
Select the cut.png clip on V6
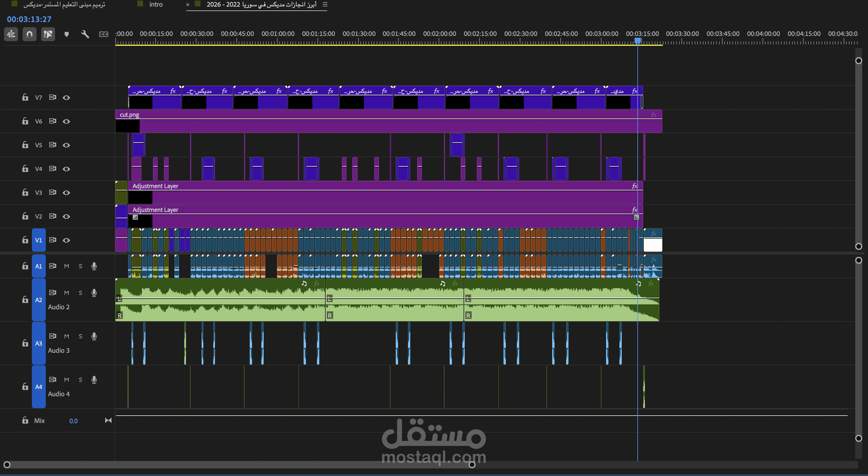tap(389, 121)
